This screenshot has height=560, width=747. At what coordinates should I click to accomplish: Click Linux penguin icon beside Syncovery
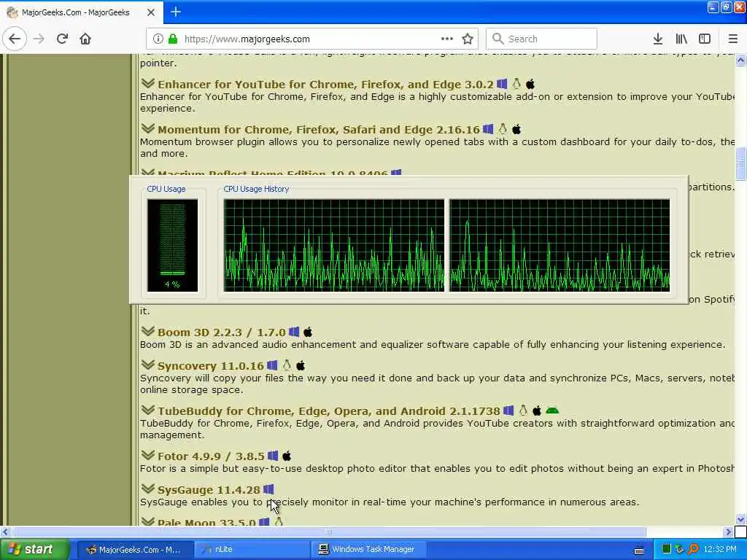pyautogui.click(x=286, y=365)
